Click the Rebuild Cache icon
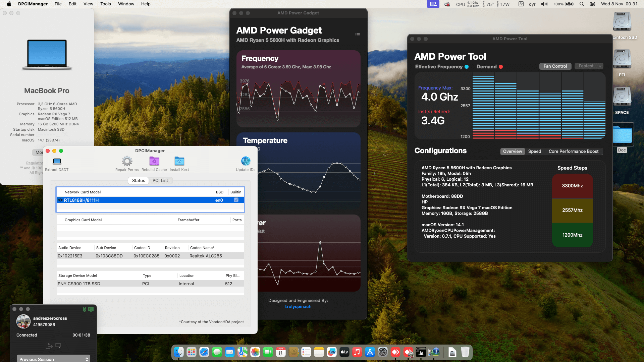The height and width of the screenshot is (362, 644). click(154, 161)
